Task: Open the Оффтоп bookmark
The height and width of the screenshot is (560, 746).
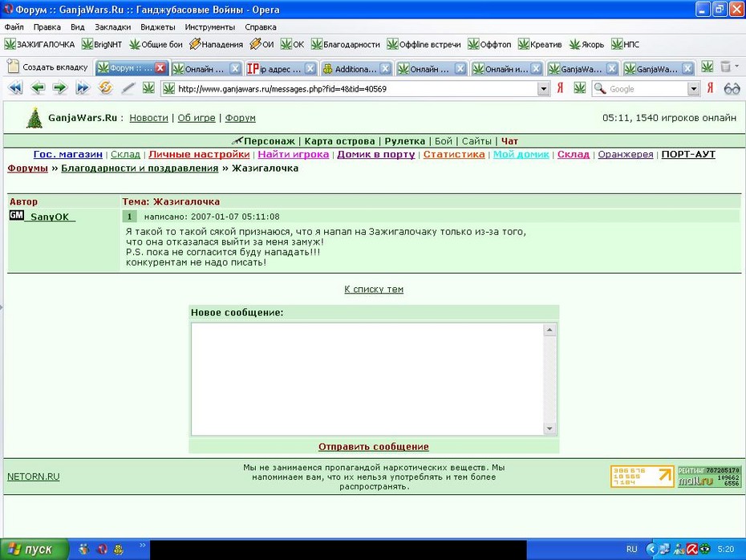Action: tap(489, 45)
